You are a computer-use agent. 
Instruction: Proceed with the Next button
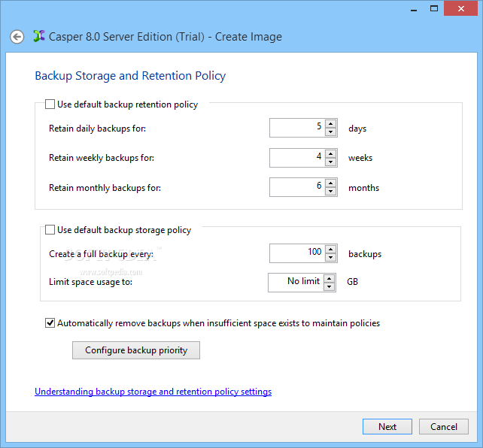(387, 426)
